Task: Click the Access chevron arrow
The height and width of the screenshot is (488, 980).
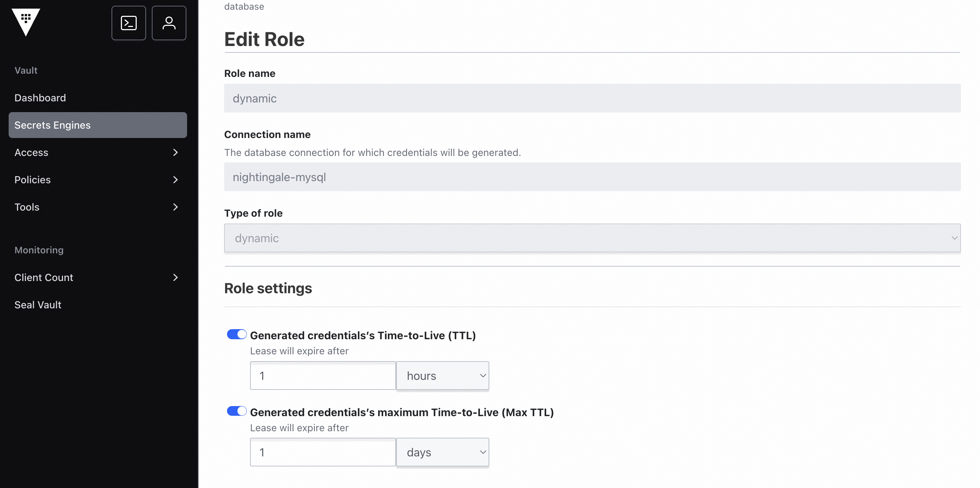Action: coord(175,152)
